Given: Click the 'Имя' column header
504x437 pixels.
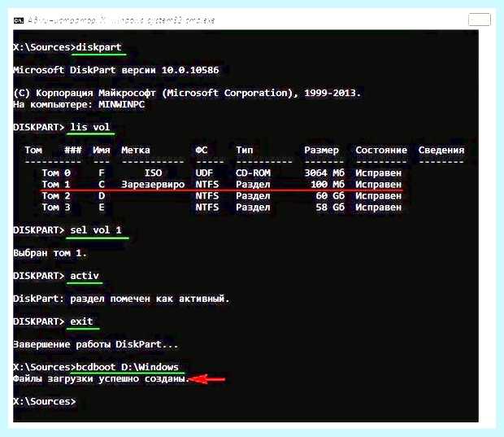Looking at the screenshot, I should click(102, 150).
